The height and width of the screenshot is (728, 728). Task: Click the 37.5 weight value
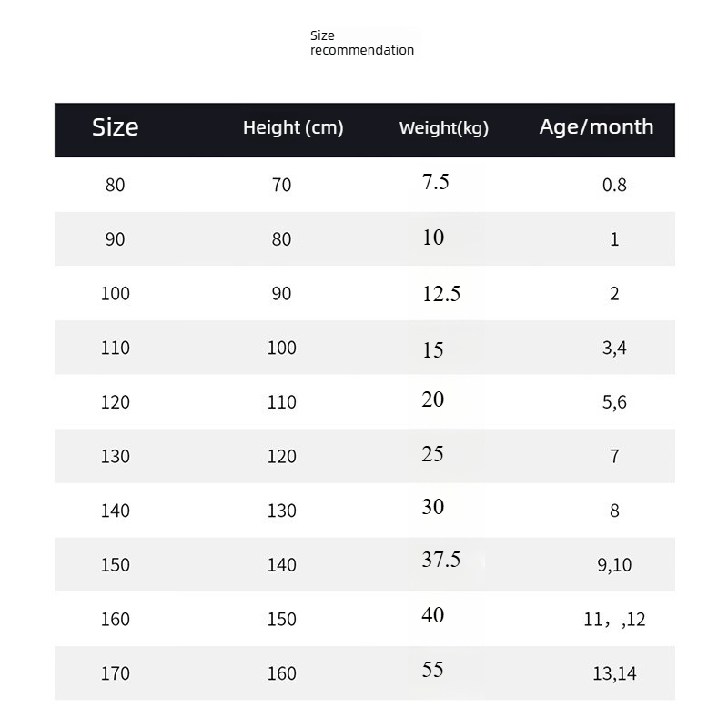(441, 560)
